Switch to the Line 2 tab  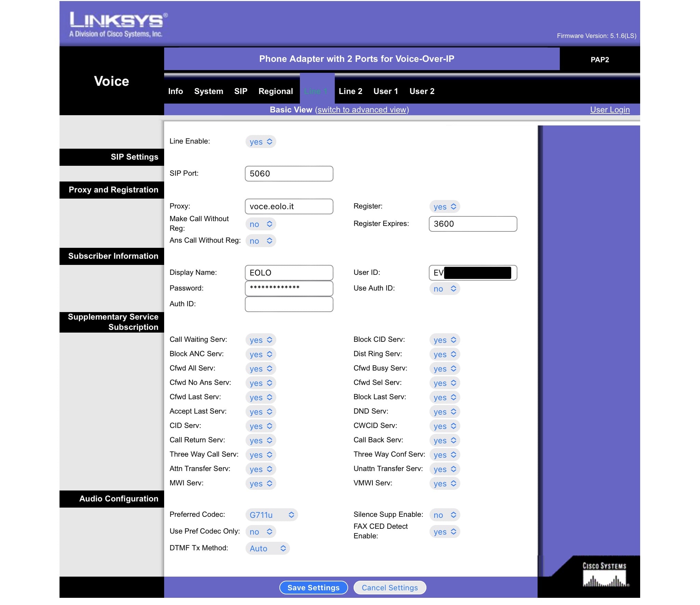350,91
